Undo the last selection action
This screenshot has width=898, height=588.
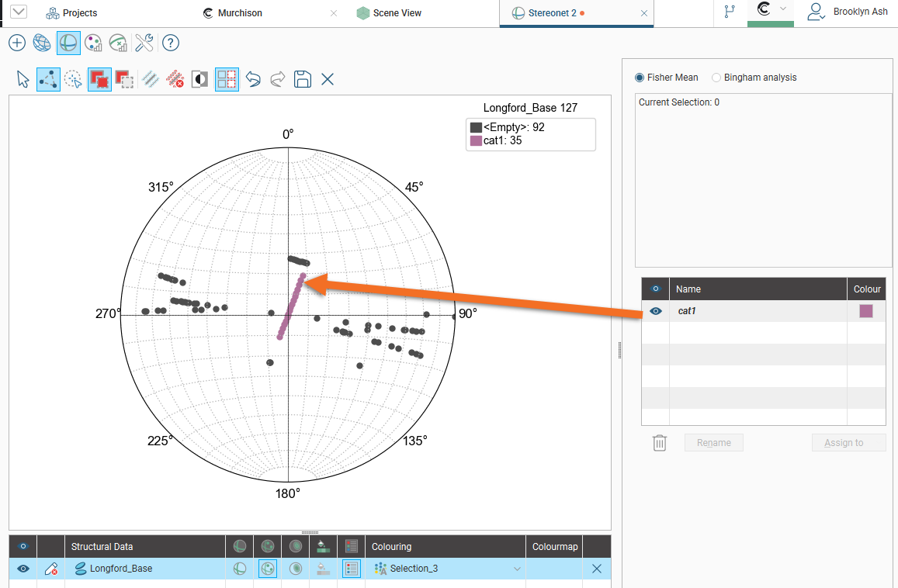pos(253,79)
